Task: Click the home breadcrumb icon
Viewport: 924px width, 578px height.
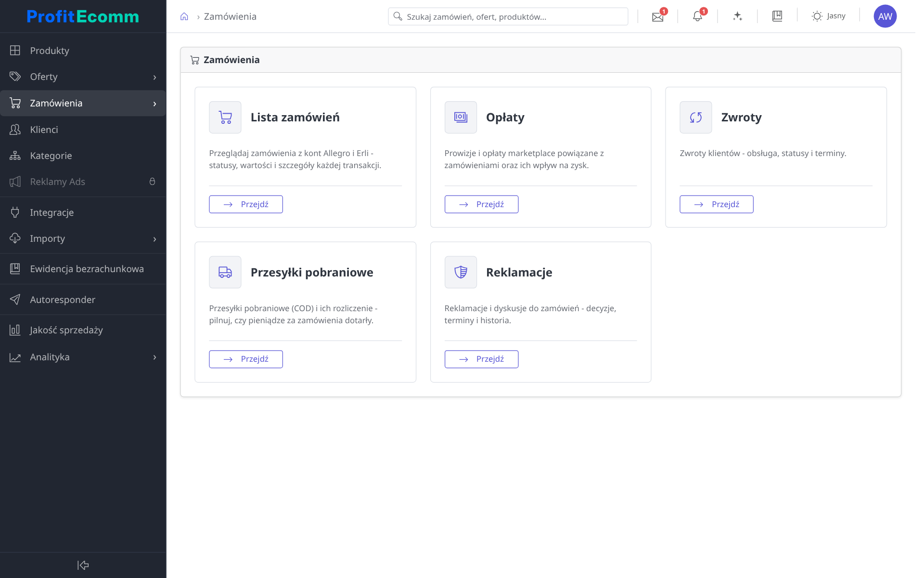Action: [x=184, y=17]
